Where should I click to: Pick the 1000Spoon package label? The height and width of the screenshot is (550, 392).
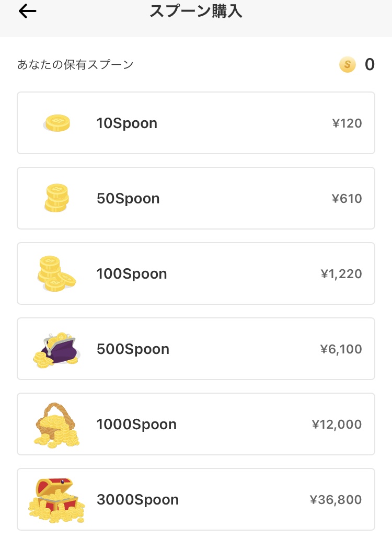pyautogui.click(x=136, y=425)
